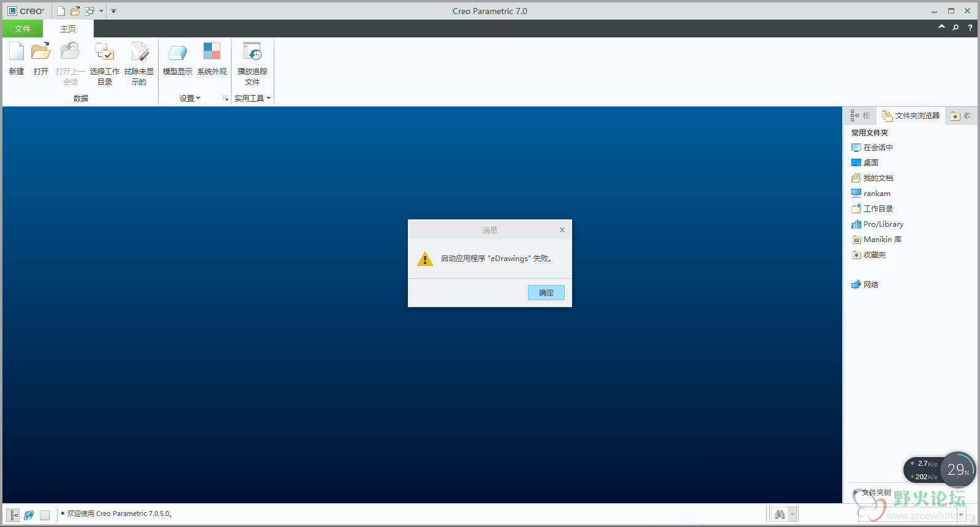980x527 pixels.
Task: Click the quick access open folder icon
Action: tap(75, 11)
